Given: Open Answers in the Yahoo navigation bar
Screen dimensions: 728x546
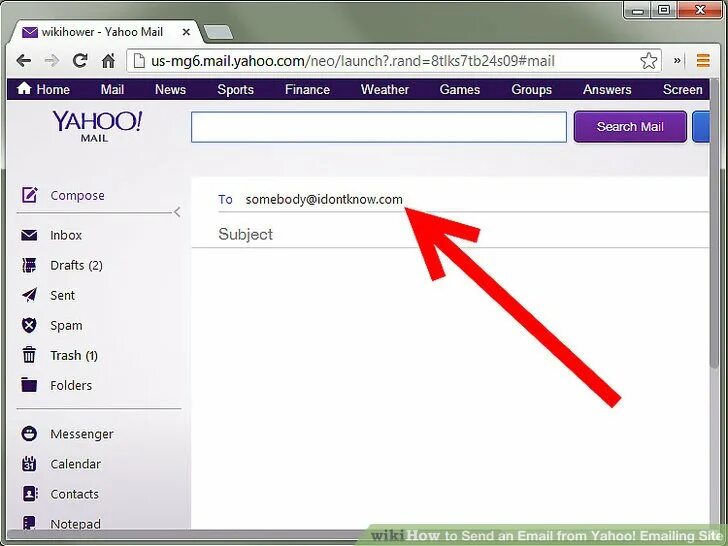Looking at the screenshot, I should click(x=607, y=89).
